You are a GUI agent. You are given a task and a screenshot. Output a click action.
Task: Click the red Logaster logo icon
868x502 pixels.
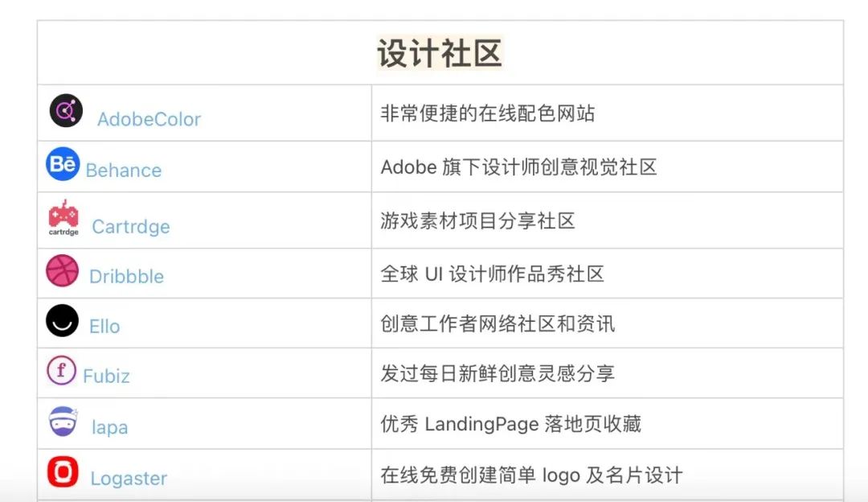(63, 472)
